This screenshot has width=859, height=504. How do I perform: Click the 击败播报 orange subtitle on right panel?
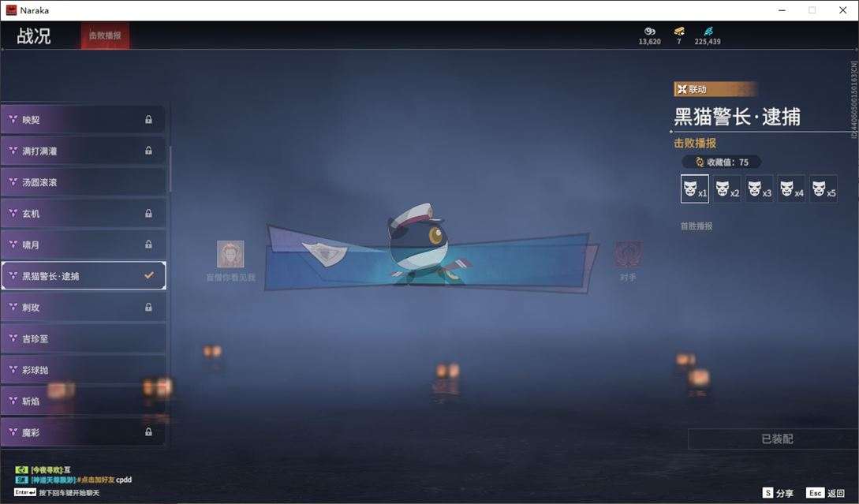pyautogui.click(x=695, y=143)
